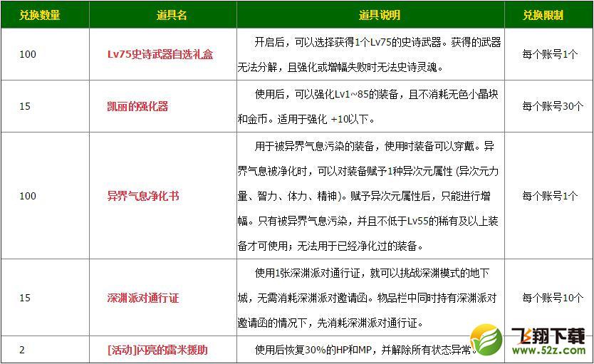Screen dimensions: 594x364
Task: Click the description starting 用于被异界气息污染的装备
Action: pyautogui.click(x=368, y=196)
